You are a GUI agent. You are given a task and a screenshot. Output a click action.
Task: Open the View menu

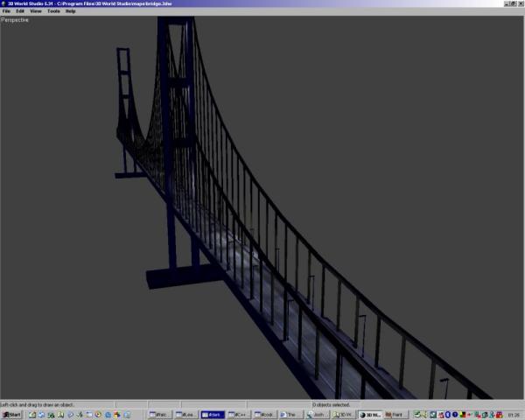(35, 11)
